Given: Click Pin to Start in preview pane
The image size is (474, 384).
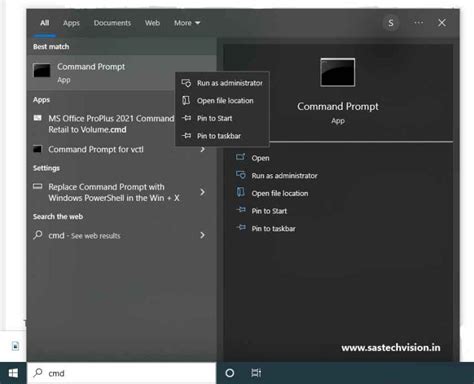Looking at the screenshot, I should point(269,211).
